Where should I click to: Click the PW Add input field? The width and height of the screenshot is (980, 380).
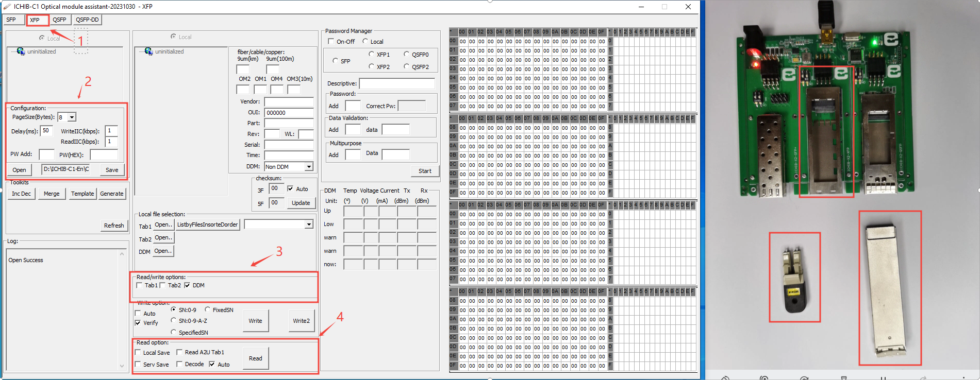tap(47, 154)
